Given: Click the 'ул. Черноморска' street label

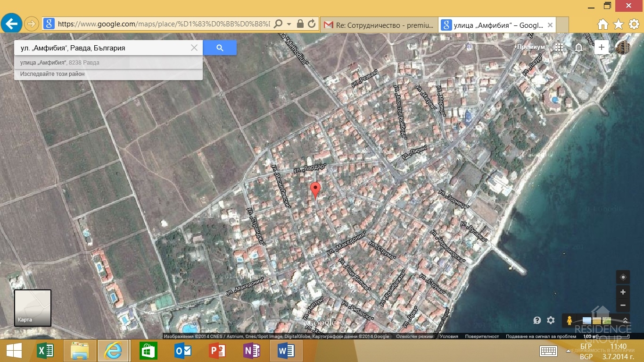Looking at the screenshot, I should coord(446,246).
